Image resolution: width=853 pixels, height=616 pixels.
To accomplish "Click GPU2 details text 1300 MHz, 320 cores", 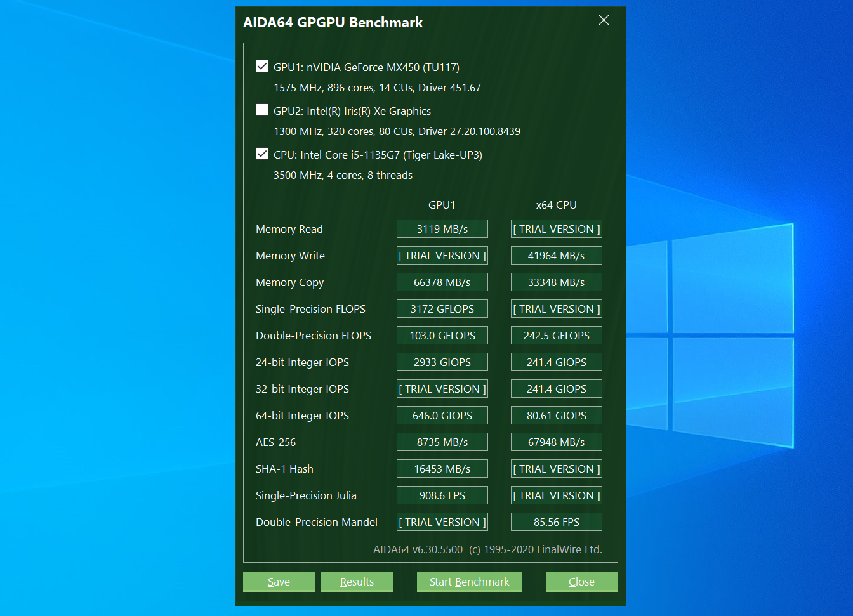I will [397, 131].
